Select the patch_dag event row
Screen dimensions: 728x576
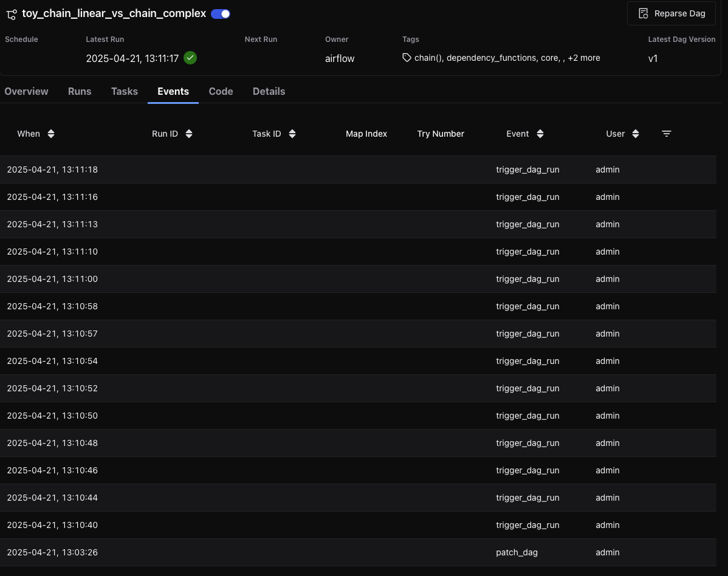pyautogui.click(x=517, y=552)
